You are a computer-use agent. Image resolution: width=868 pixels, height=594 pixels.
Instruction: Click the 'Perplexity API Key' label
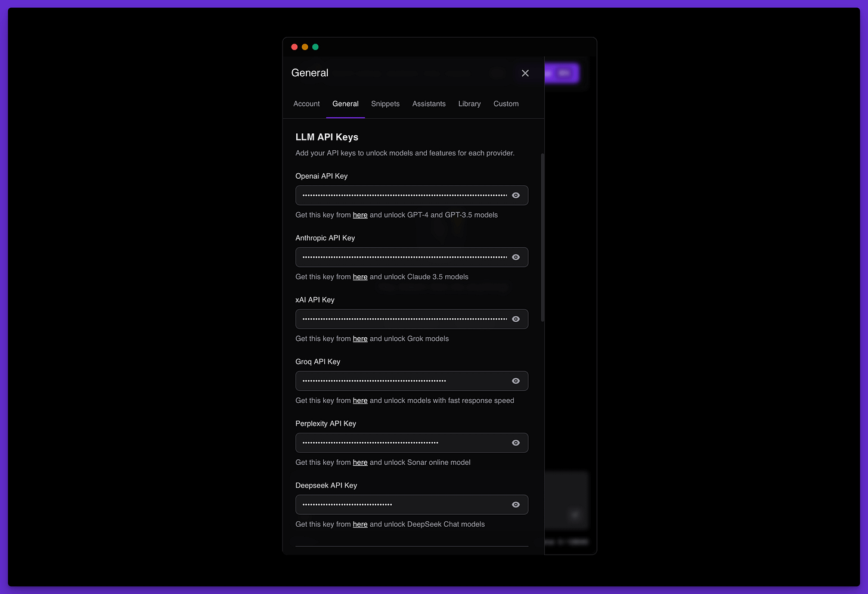[x=325, y=424]
